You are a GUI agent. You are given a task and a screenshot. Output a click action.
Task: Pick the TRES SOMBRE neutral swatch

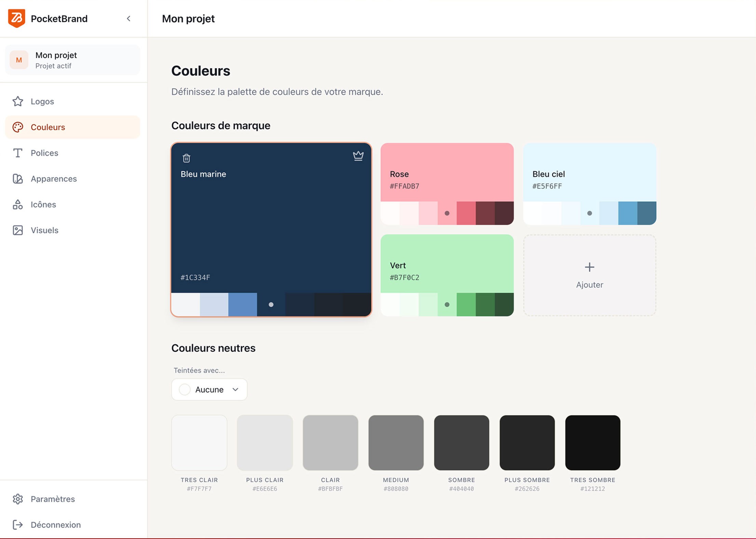(x=592, y=442)
